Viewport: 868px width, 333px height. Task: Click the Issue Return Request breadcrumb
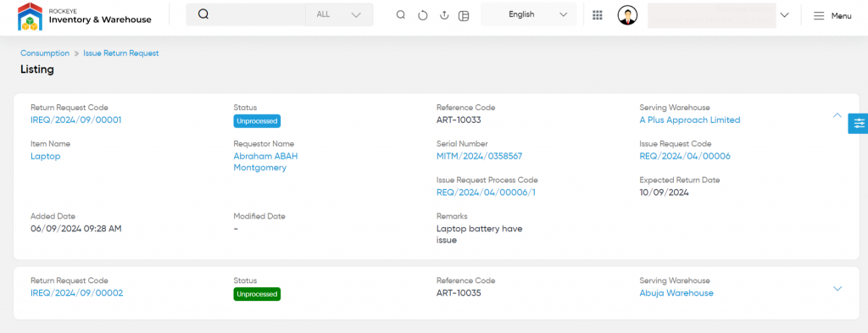click(121, 53)
